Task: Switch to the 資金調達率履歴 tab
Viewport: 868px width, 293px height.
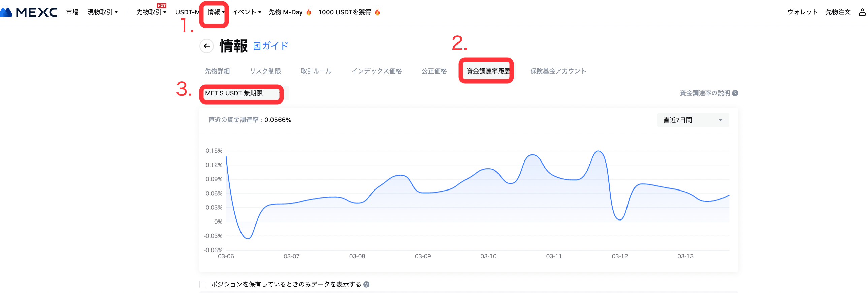Action: tap(488, 71)
